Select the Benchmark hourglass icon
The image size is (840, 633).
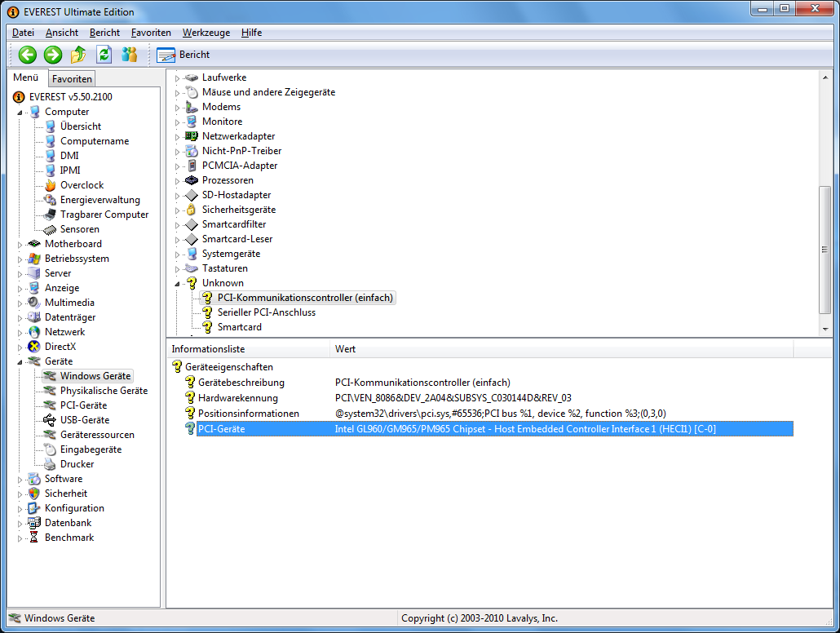33,538
